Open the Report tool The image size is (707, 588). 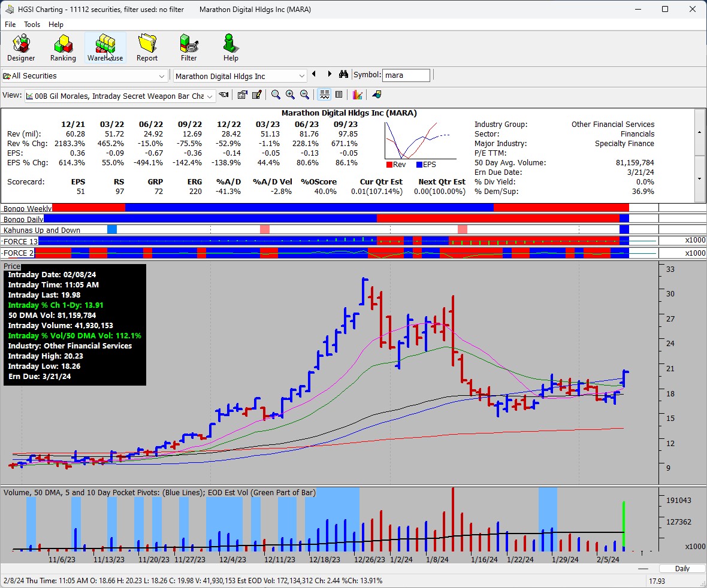147,48
